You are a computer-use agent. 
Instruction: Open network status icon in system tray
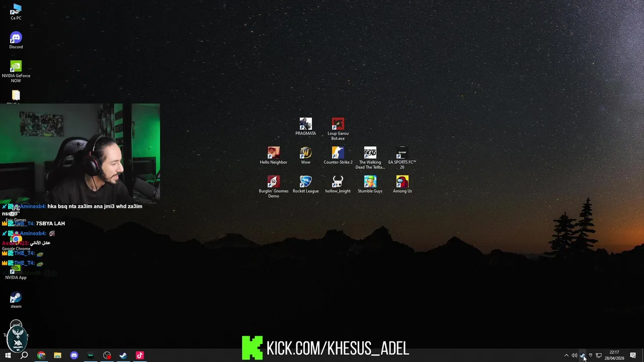click(598, 355)
